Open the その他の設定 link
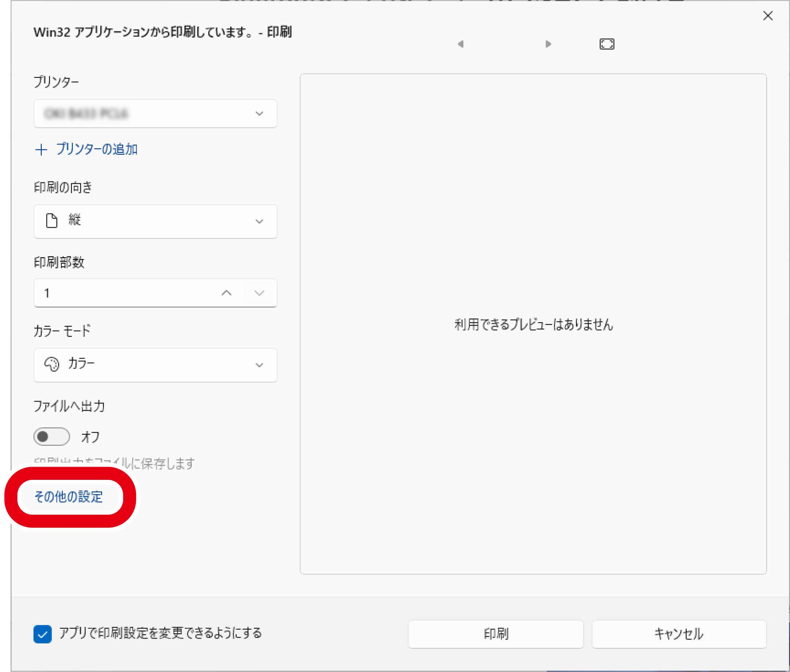This screenshot has width=790, height=672. (x=68, y=497)
